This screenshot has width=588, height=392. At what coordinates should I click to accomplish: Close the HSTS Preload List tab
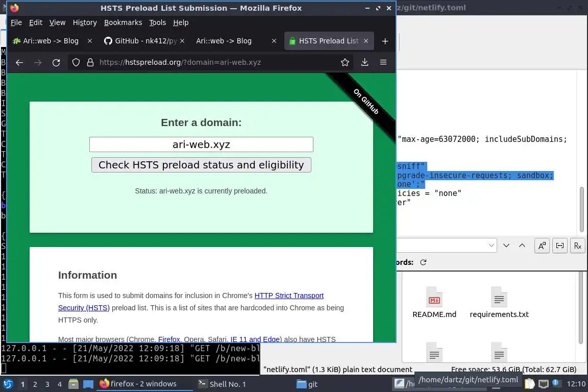click(x=366, y=41)
